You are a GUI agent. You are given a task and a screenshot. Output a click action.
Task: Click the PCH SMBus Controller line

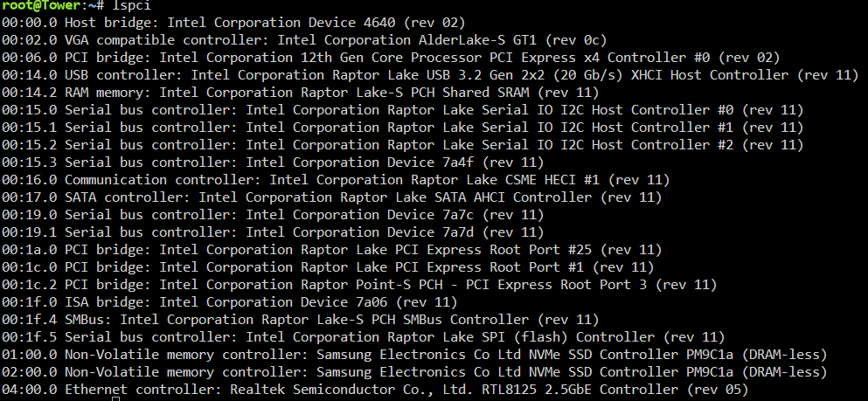pyautogui.click(x=301, y=320)
